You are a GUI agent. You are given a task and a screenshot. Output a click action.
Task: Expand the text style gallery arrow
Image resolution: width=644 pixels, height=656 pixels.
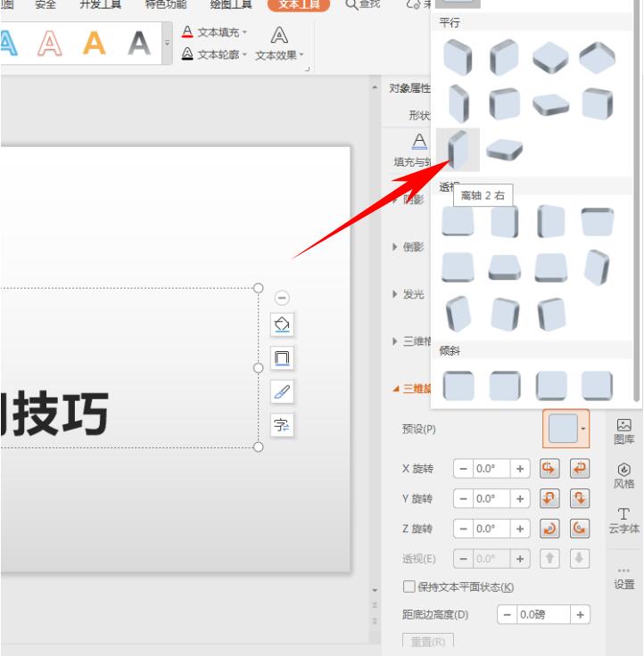tap(167, 43)
